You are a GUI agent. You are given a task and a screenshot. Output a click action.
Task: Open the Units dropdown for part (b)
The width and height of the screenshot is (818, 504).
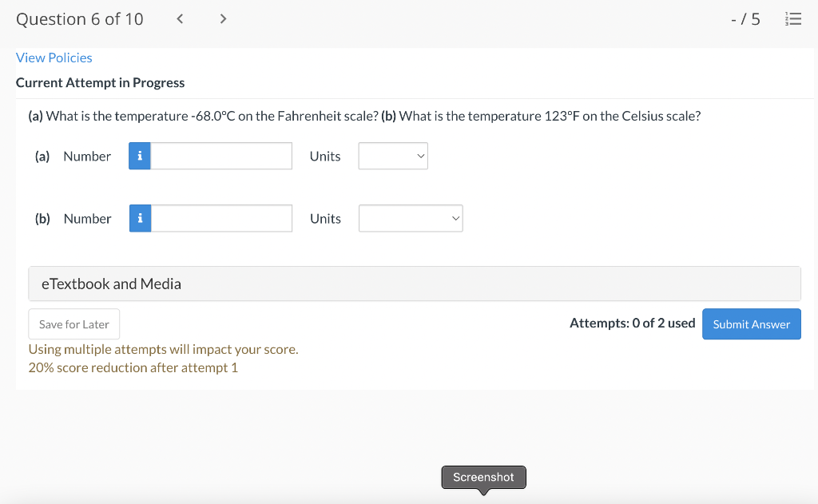[410, 218]
